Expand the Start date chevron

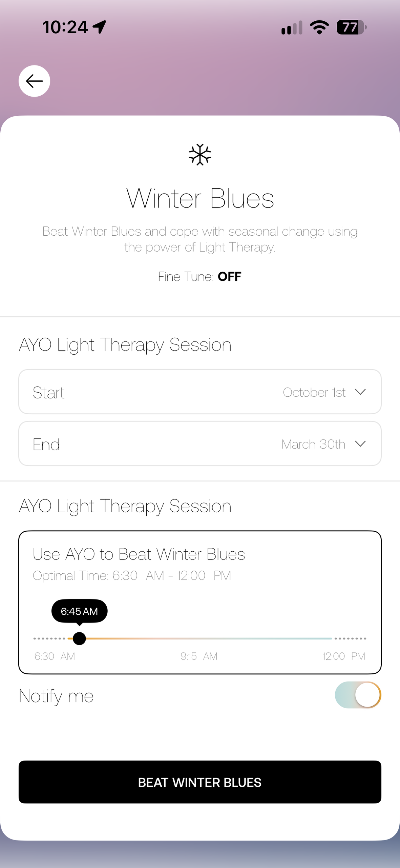360,392
